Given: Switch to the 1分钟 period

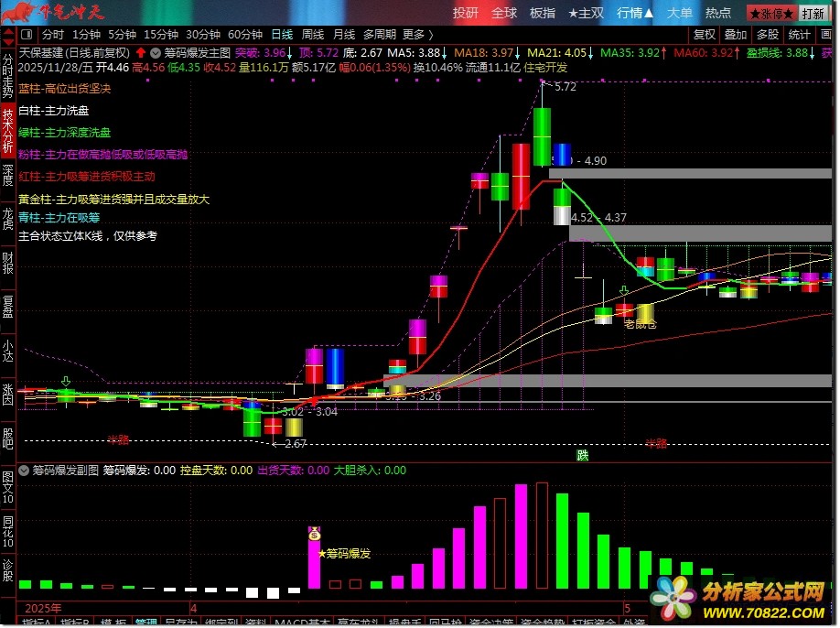Looking at the screenshot, I should coord(86,35).
